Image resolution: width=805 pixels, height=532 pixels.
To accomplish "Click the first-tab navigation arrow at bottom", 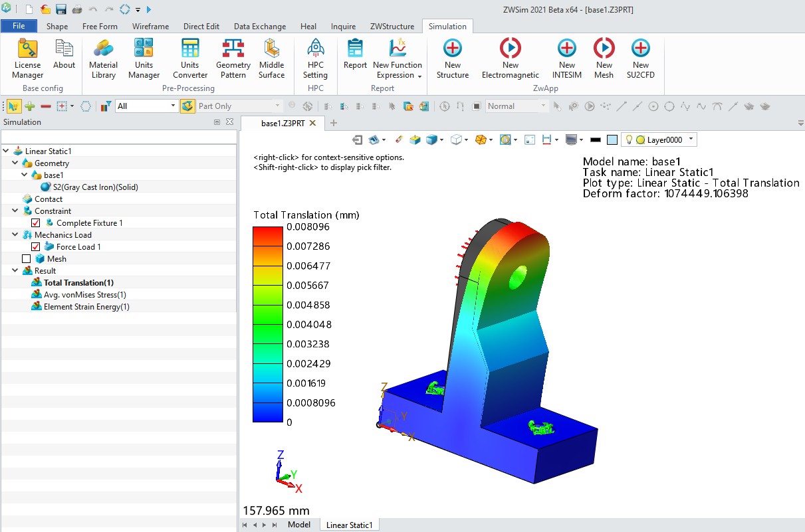I will 245,525.
